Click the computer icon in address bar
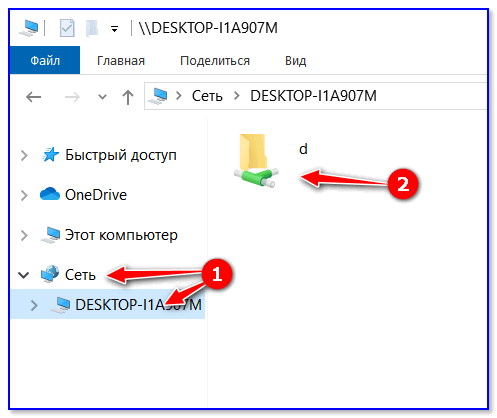This screenshot has height=418, width=497. tap(158, 96)
